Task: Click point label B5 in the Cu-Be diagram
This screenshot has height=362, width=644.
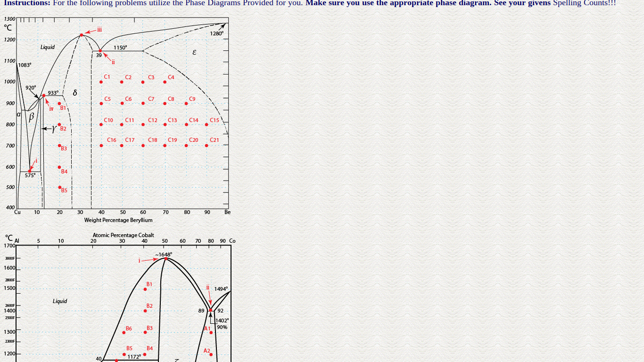Action: [x=64, y=190]
